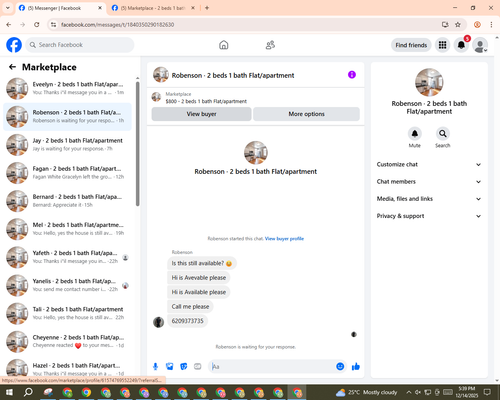
Task: Attach a photo file
Action: click(x=170, y=367)
